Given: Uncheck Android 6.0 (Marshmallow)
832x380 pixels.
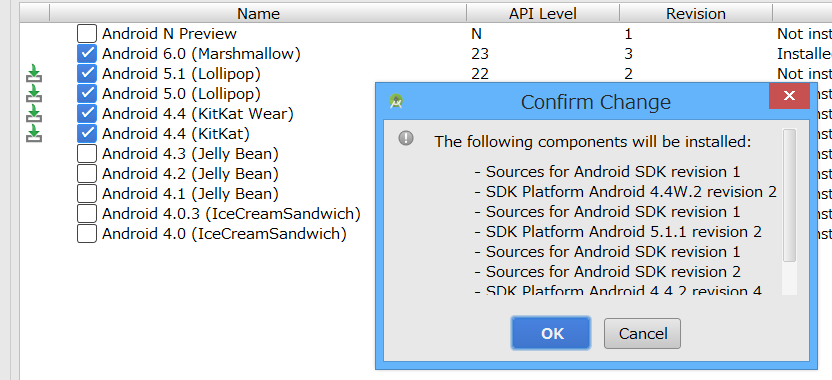Looking at the screenshot, I should pos(86,54).
